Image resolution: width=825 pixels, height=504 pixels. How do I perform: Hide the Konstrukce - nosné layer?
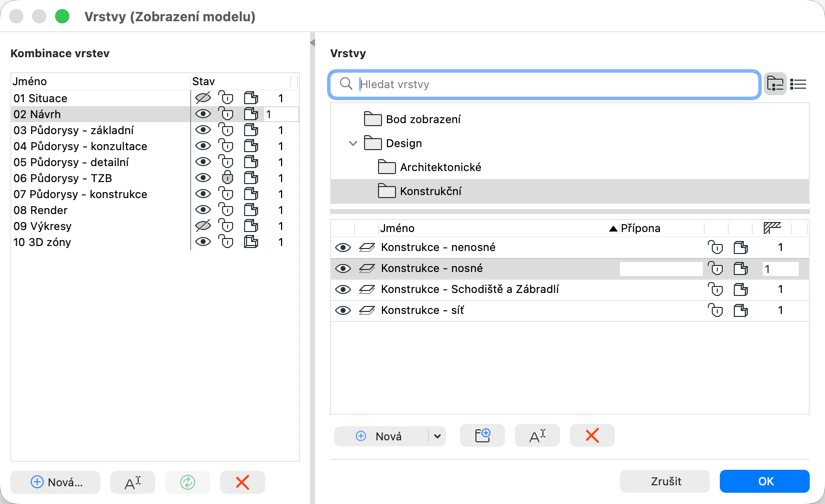click(343, 268)
